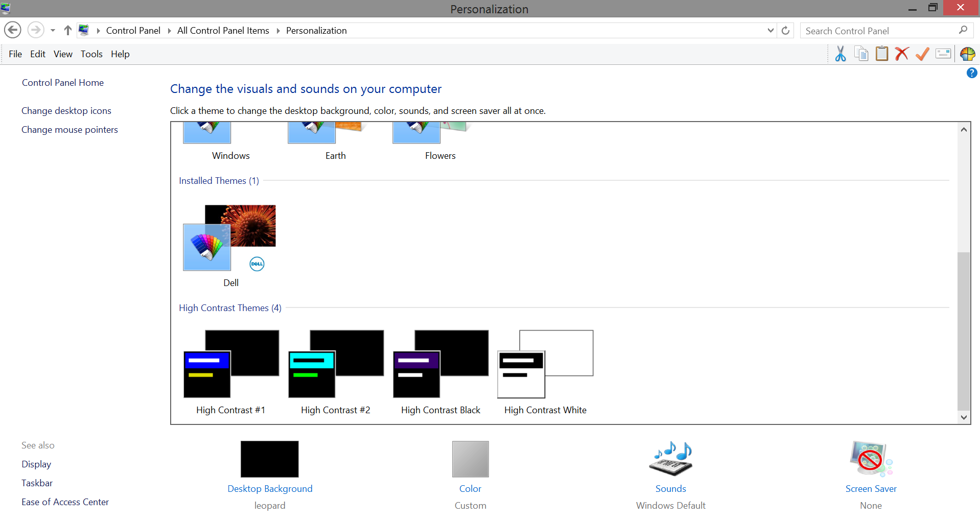Expand the address bar dropdown arrow

(x=771, y=30)
